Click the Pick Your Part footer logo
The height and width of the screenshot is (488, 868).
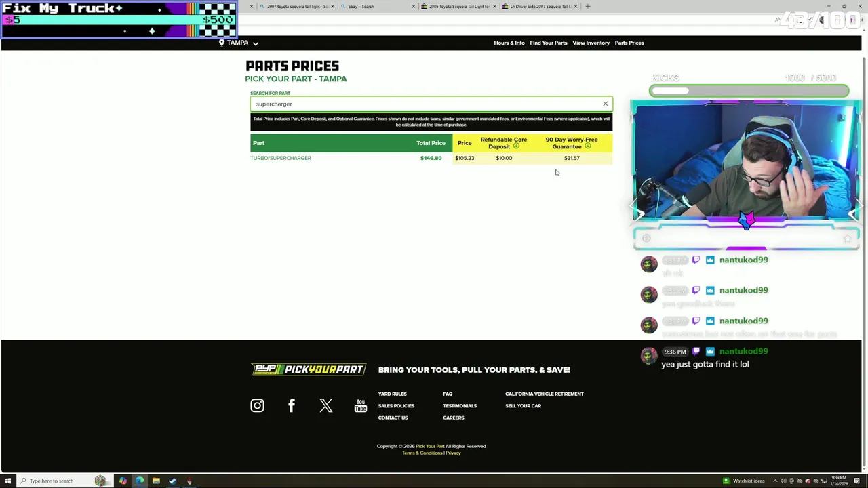pos(309,369)
